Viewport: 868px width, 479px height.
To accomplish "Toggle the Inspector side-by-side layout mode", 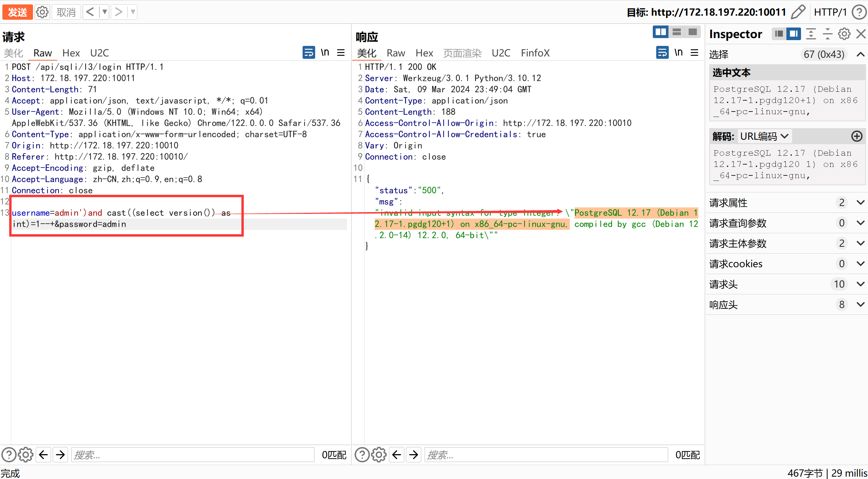I will click(794, 34).
